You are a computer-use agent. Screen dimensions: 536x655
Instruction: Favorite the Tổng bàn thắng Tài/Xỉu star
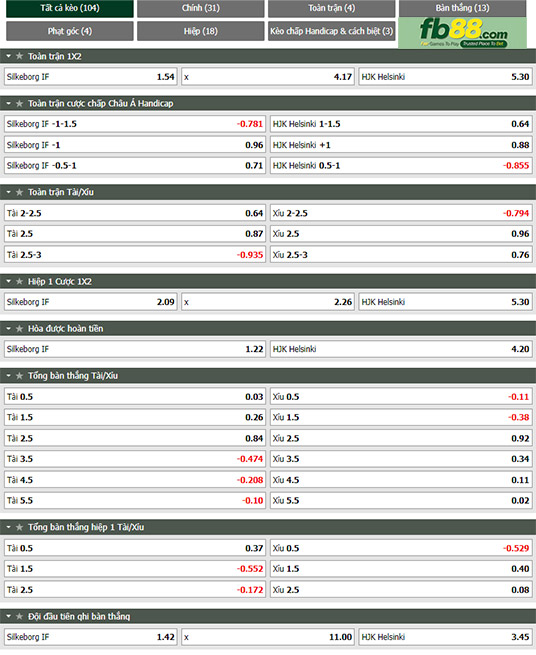[19, 376]
